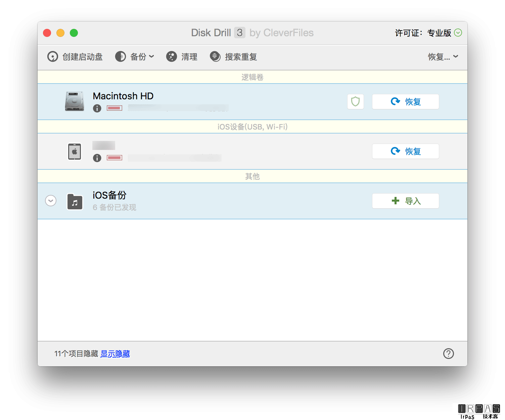Click the 搜索重复 toolbar label
This screenshot has height=420, width=505.
point(241,57)
